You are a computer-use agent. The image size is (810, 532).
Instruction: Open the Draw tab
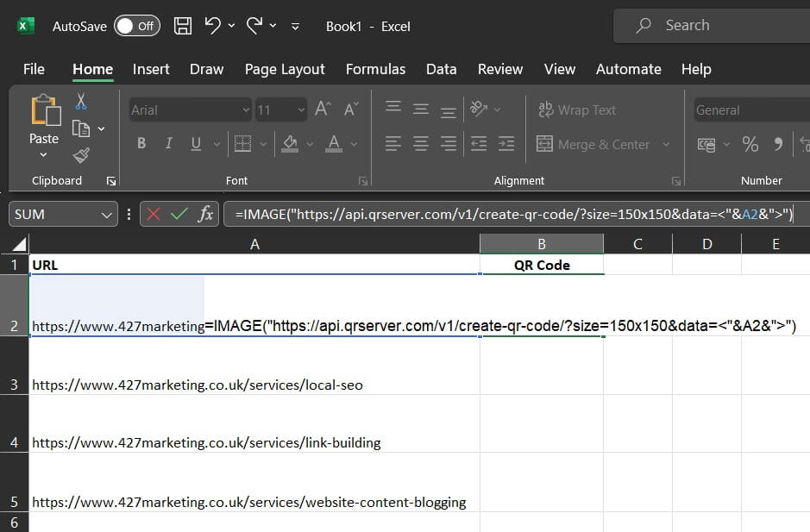click(207, 69)
